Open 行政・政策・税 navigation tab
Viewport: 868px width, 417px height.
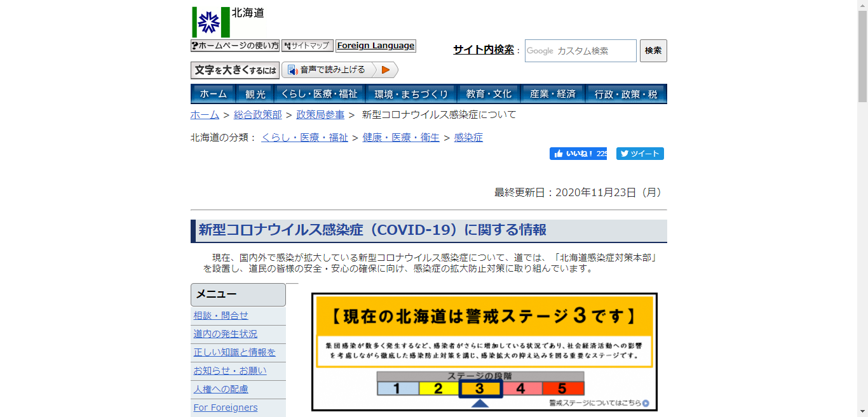tap(626, 94)
